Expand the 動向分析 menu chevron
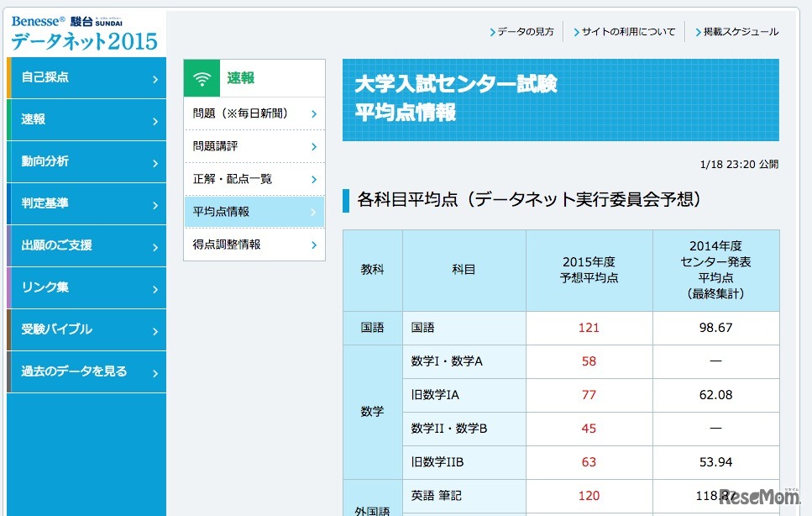Viewport: 812px width, 516px height. coord(155,161)
